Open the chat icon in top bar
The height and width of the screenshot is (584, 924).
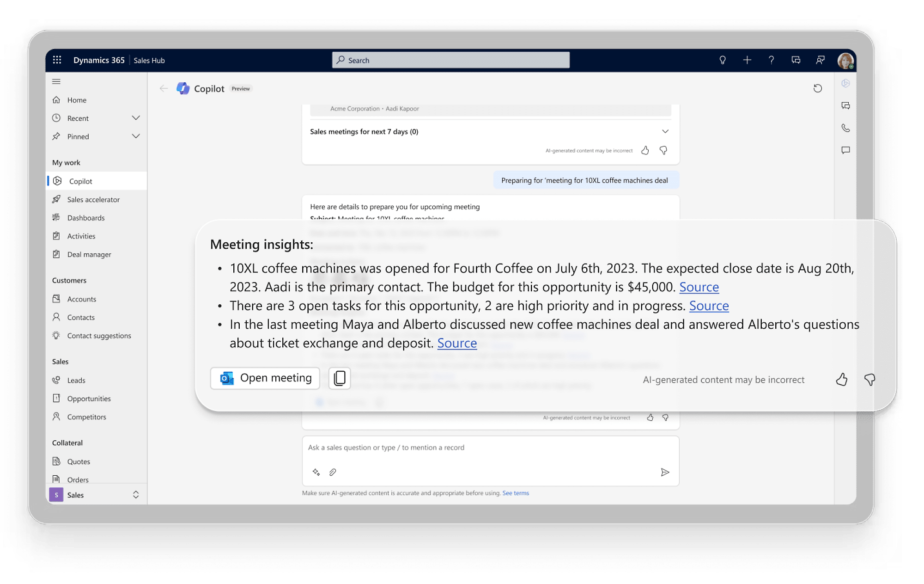[796, 60]
